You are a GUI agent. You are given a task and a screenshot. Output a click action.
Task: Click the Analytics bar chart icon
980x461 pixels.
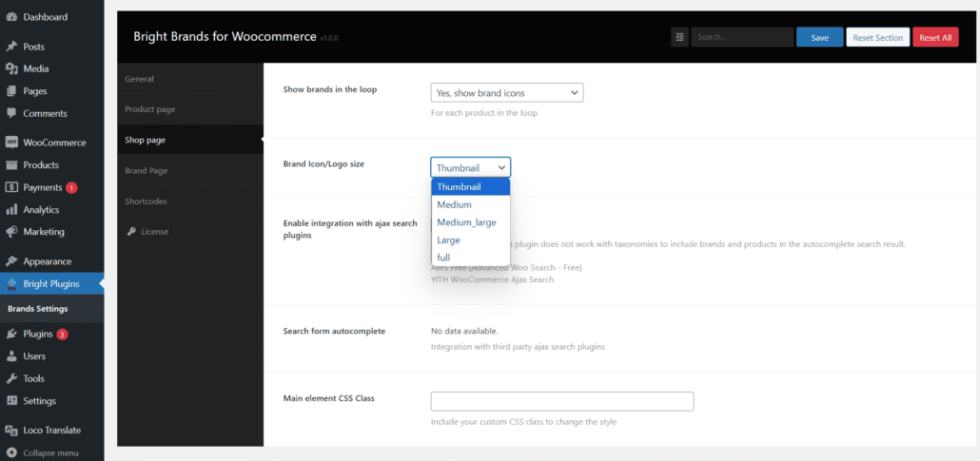coord(11,210)
